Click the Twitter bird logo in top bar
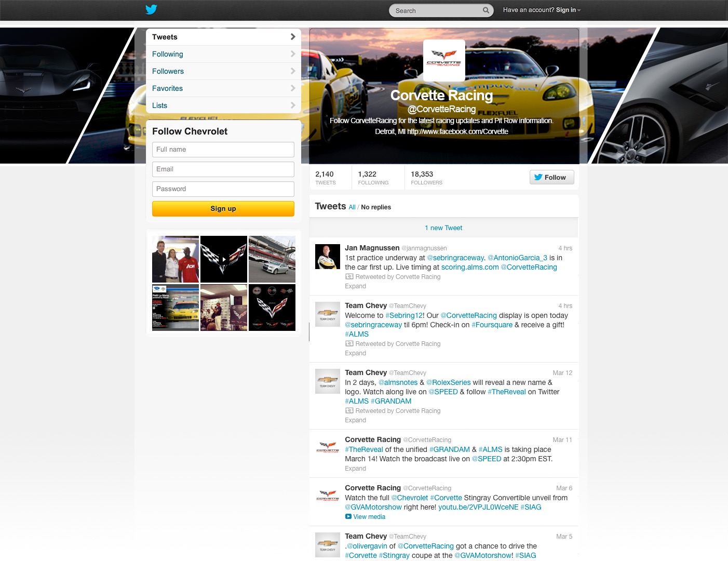The height and width of the screenshot is (561, 728). tap(151, 9)
